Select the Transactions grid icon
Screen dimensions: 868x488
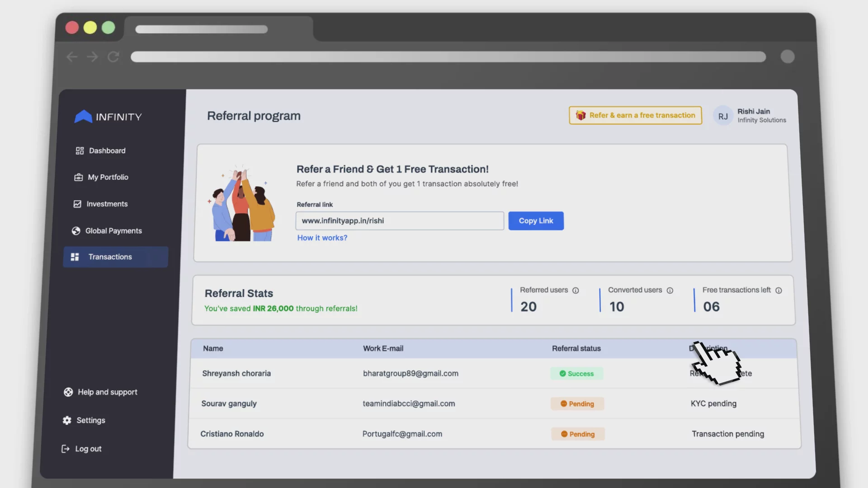pyautogui.click(x=75, y=257)
